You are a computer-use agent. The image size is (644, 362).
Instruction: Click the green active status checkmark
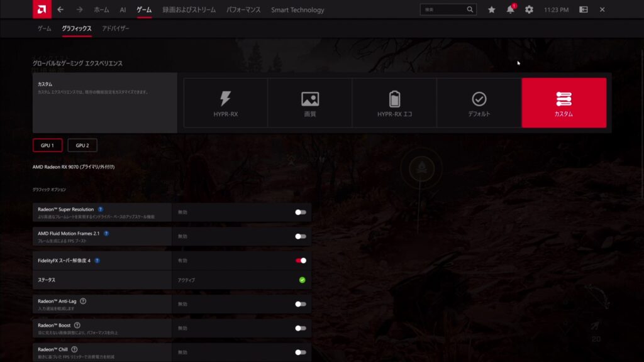point(303,280)
